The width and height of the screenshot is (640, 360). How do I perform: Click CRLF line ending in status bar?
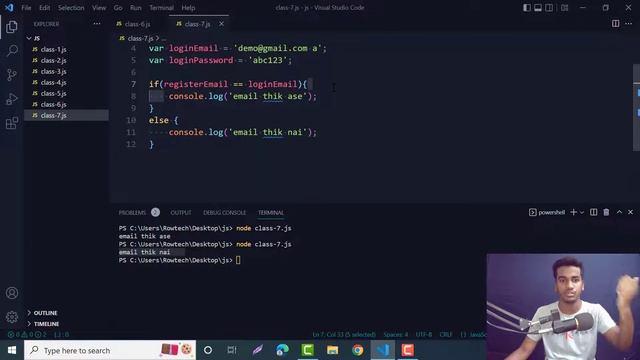pos(446,334)
